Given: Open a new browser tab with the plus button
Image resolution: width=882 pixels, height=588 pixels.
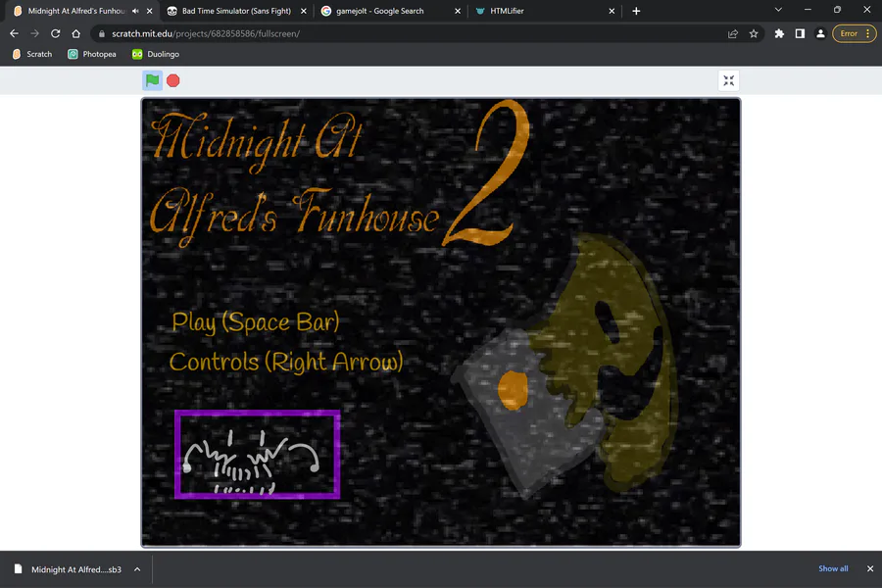Looking at the screenshot, I should click(x=636, y=11).
